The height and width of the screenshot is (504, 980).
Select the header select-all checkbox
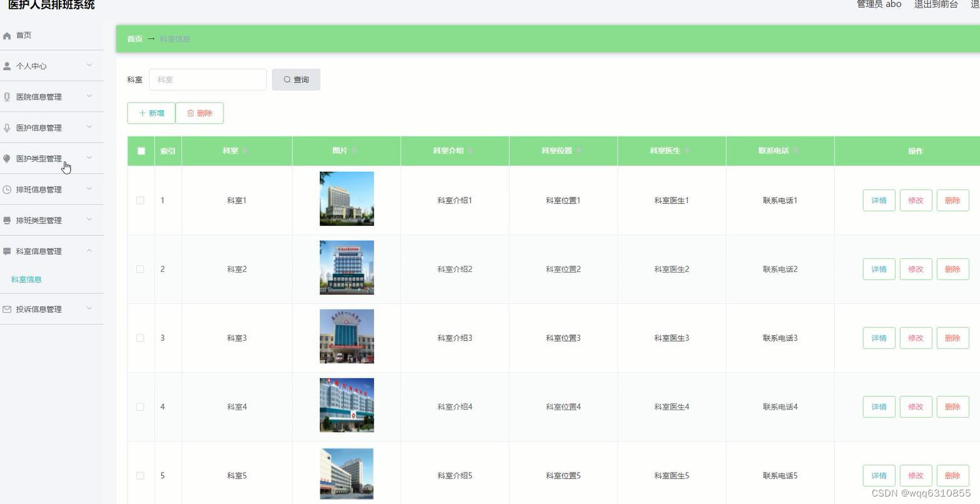click(141, 151)
